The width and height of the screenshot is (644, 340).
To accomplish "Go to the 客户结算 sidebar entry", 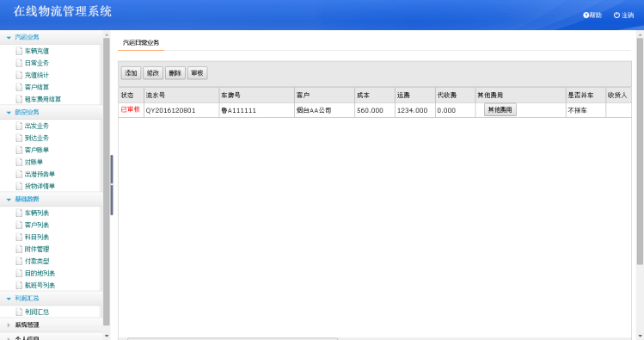I will click(37, 87).
